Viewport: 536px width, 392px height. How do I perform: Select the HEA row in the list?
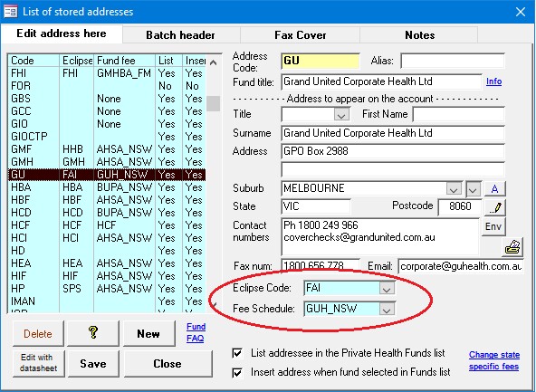(107, 263)
